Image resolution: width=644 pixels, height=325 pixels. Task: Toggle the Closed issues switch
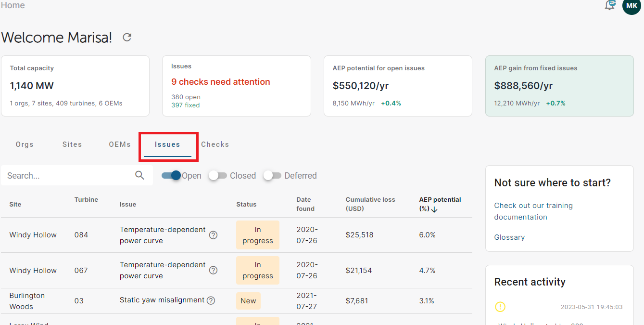click(218, 176)
